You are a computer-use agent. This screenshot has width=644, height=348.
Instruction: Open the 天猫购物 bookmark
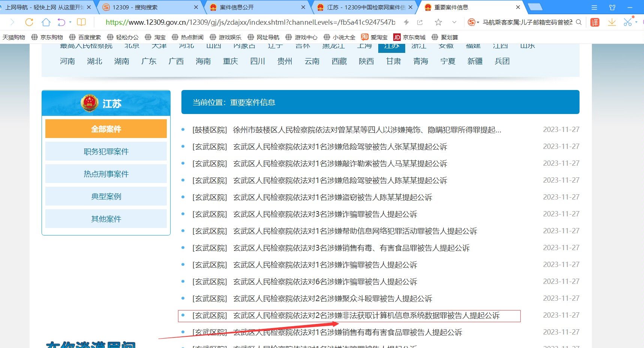tap(14, 37)
